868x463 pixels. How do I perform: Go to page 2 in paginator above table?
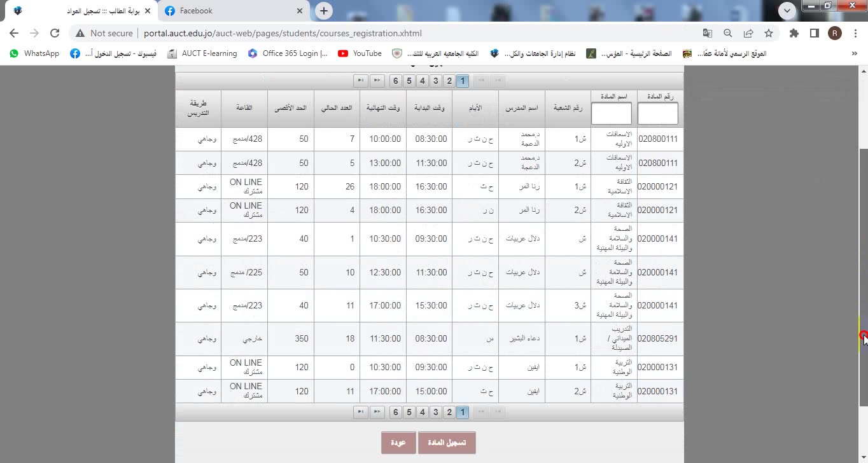click(449, 81)
